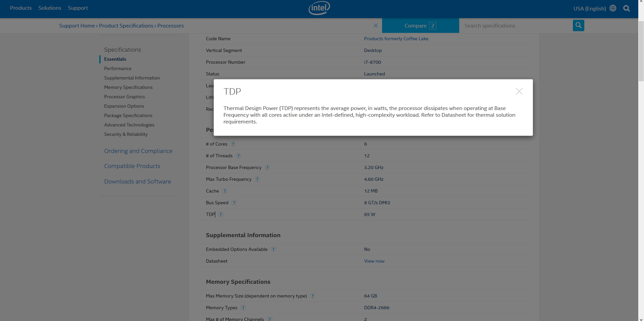Jump to Supplemental Information in sidebar
The image size is (644, 321).
[132, 78]
